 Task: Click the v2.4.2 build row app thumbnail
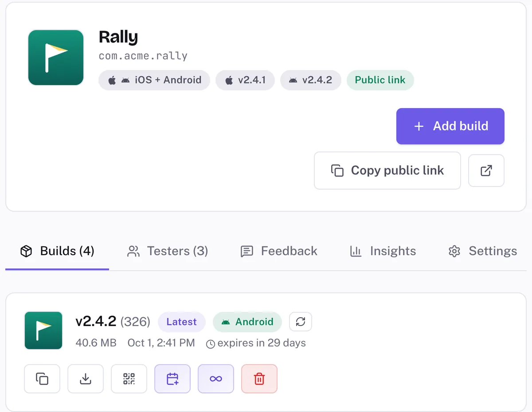(x=43, y=330)
